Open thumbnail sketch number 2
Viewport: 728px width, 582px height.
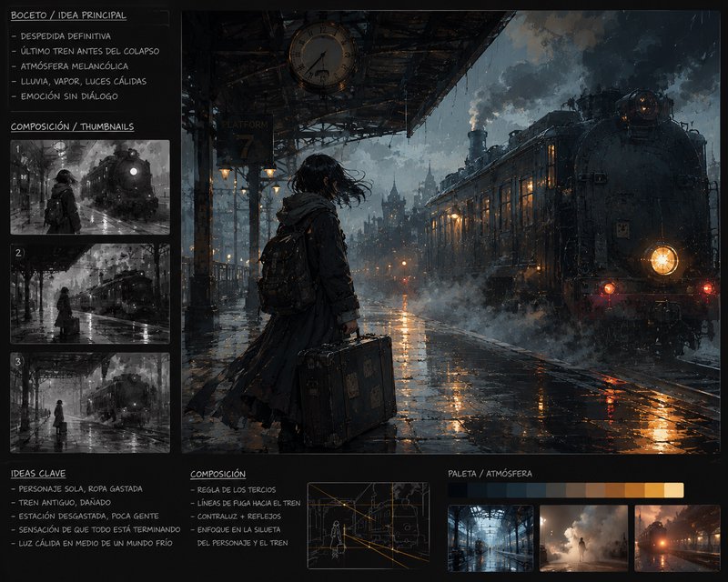pyautogui.click(x=90, y=294)
